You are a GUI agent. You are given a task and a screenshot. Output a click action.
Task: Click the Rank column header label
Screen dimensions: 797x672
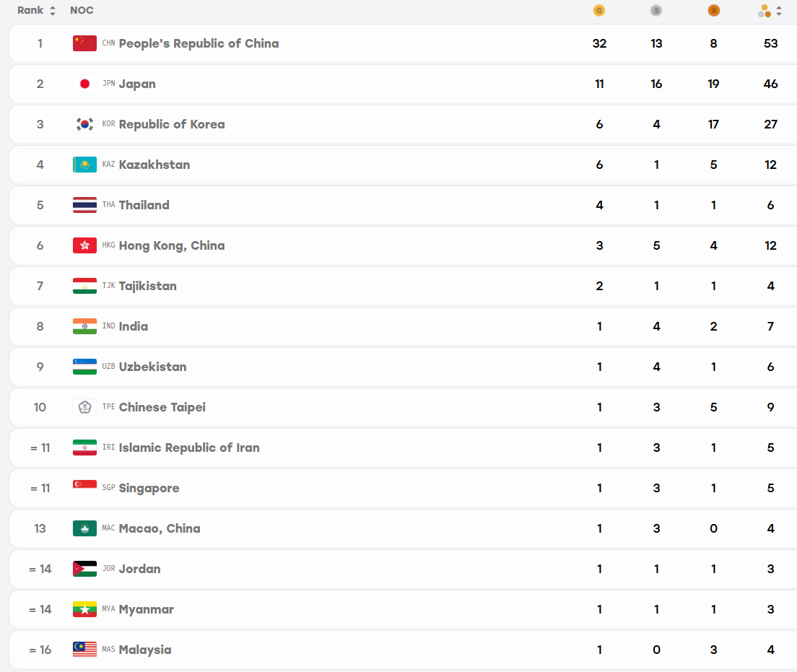coord(30,10)
